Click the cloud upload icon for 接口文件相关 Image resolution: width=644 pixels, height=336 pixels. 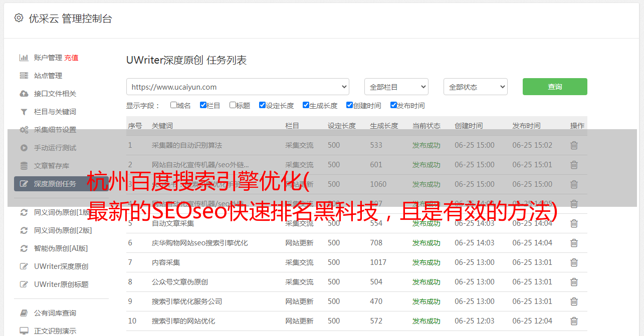24,94
